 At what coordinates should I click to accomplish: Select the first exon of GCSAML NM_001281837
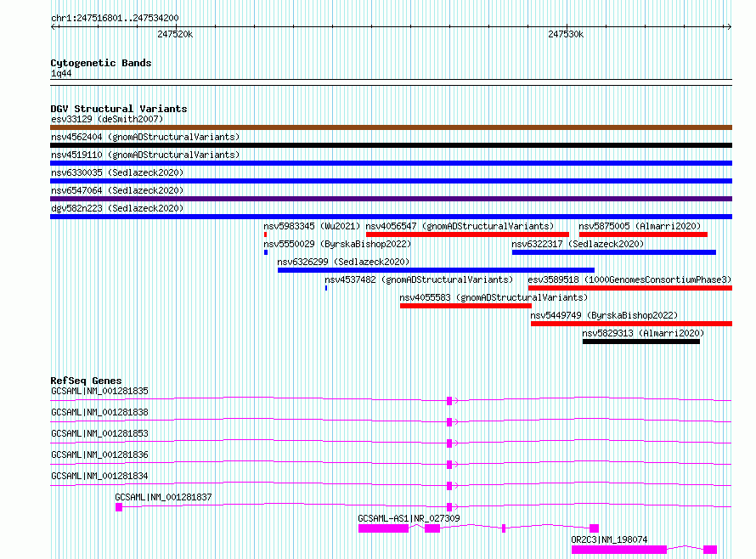[119, 507]
